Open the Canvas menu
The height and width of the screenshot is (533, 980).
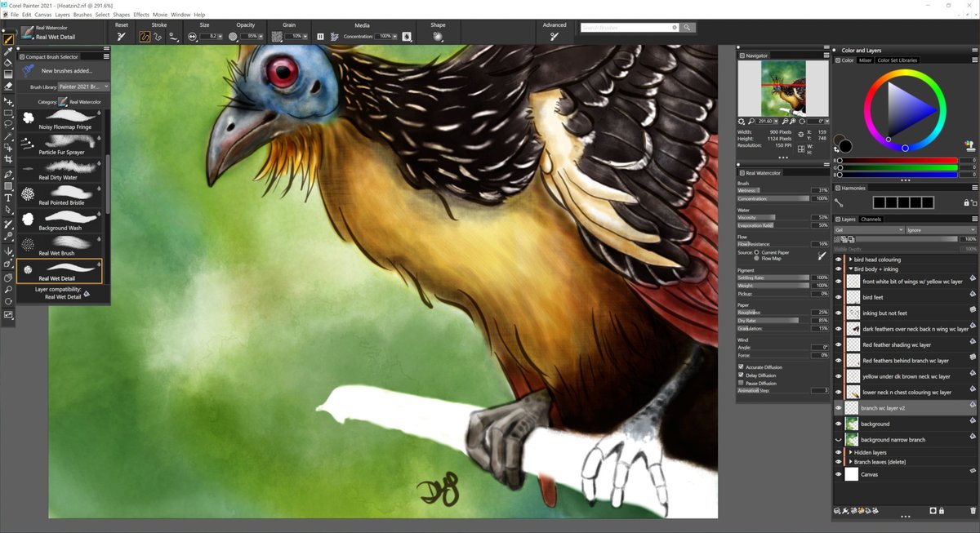pos(43,15)
